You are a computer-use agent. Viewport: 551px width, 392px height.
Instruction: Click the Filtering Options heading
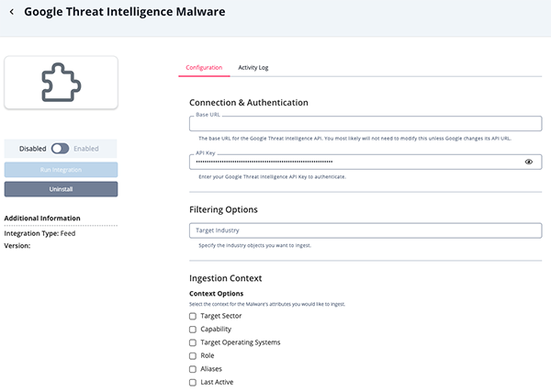click(x=223, y=209)
